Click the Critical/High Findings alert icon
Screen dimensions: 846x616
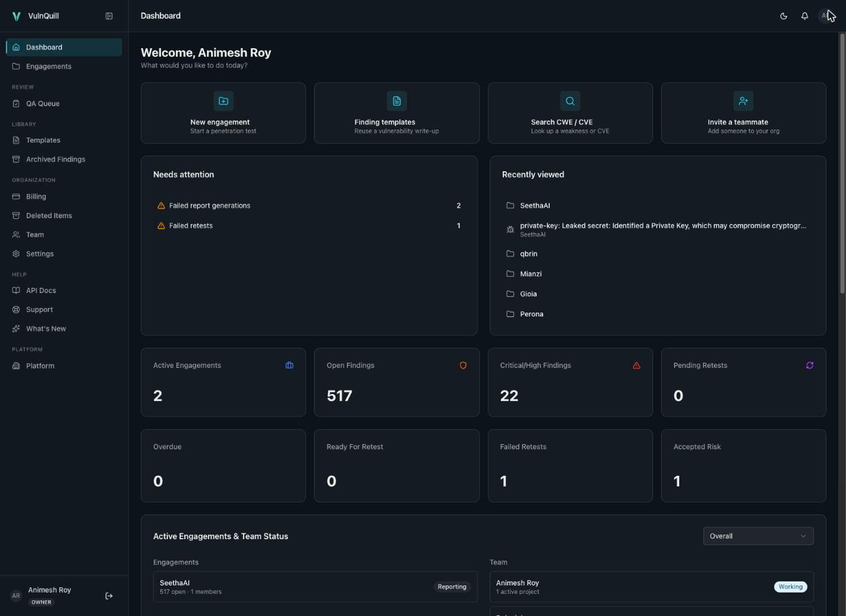(636, 365)
